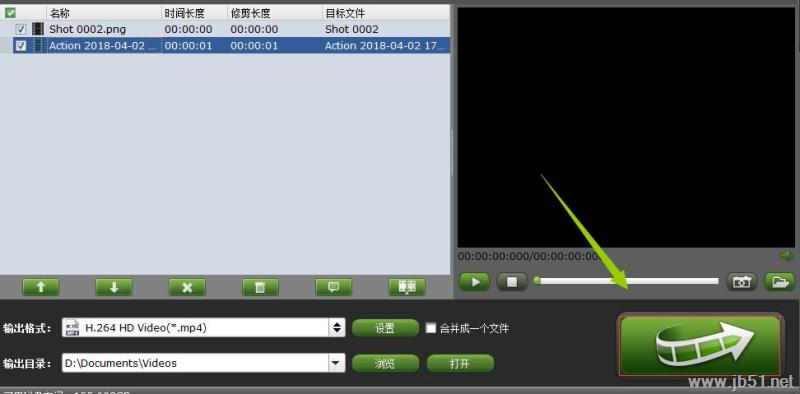
Task: Click the MP4 format icon in field
Action: pos(73,328)
